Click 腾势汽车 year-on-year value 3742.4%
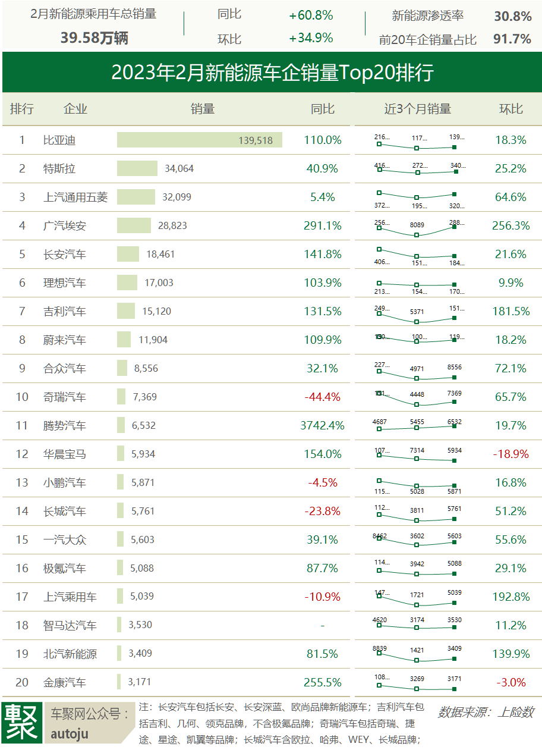542x756 pixels. 323,426
